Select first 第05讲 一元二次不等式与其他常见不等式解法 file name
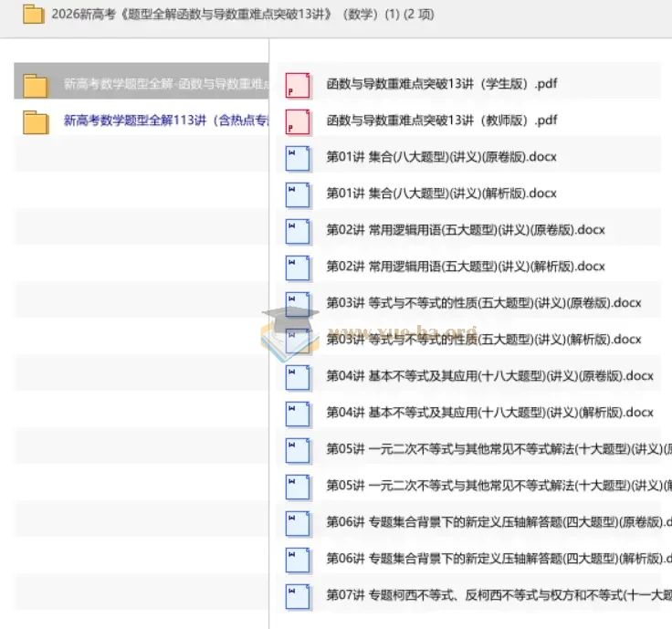Viewport: 672px width, 629px height. click(499, 449)
